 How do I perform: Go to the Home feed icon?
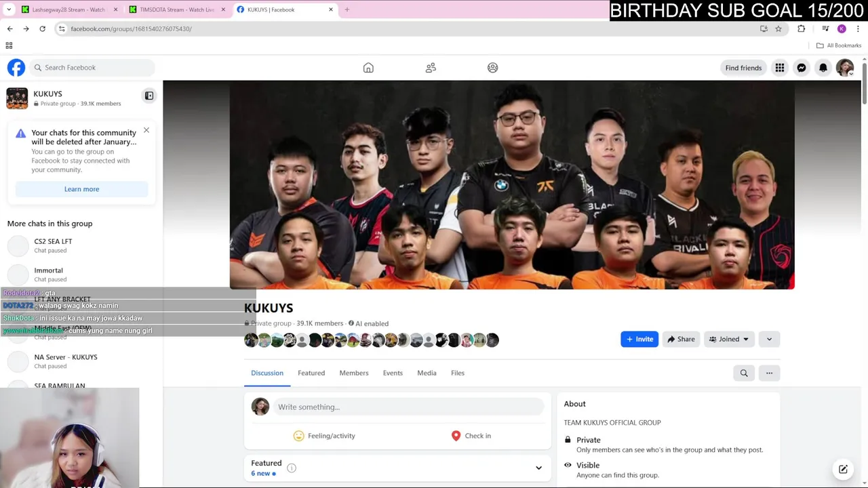368,68
